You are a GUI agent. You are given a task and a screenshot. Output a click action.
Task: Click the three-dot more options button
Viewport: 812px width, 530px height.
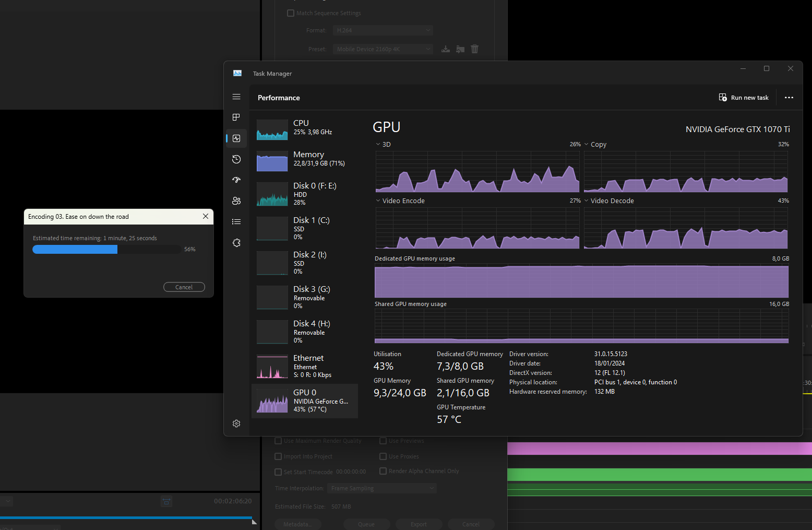[x=789, y=98]
